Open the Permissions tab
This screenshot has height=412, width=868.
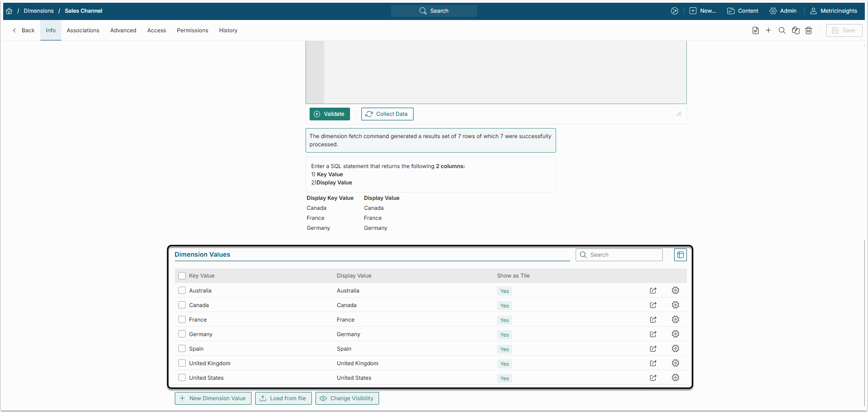tap(192, 30)
